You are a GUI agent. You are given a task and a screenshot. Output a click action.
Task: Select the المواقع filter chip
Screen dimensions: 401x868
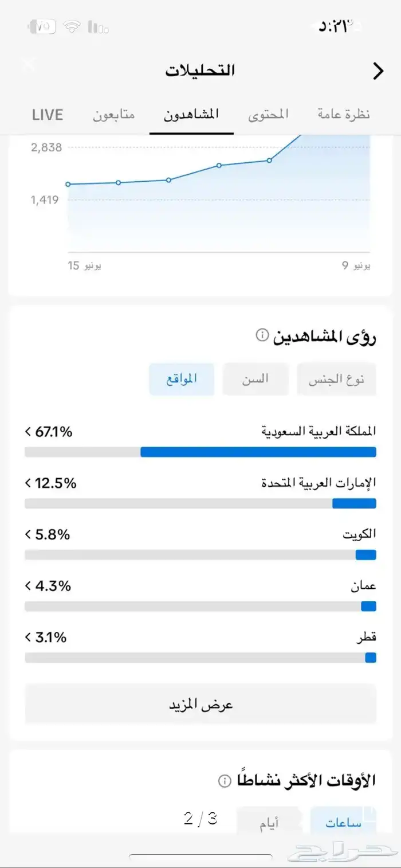click(x=182, y=380)
